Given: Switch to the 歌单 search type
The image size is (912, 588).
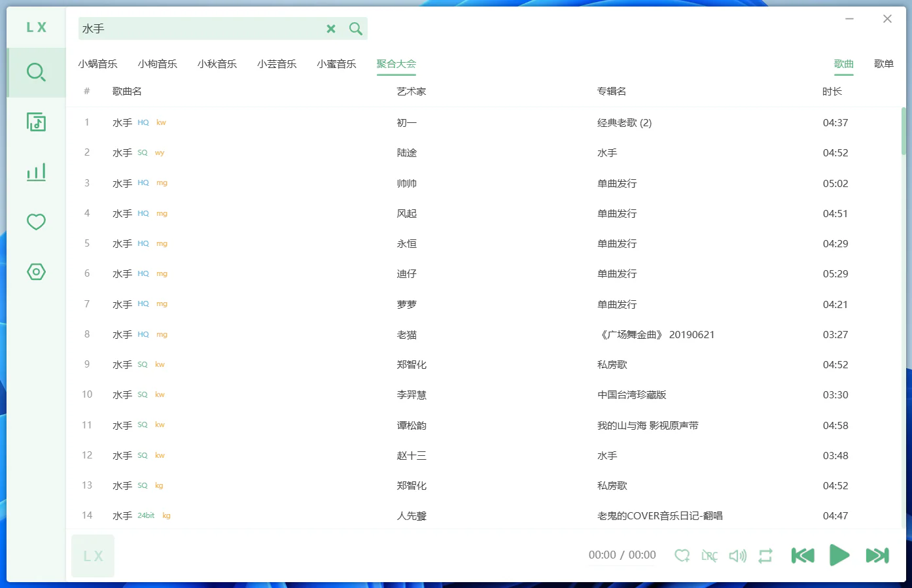Looking at the screenshot, I should pyautogui.click(x=884, y=64).
